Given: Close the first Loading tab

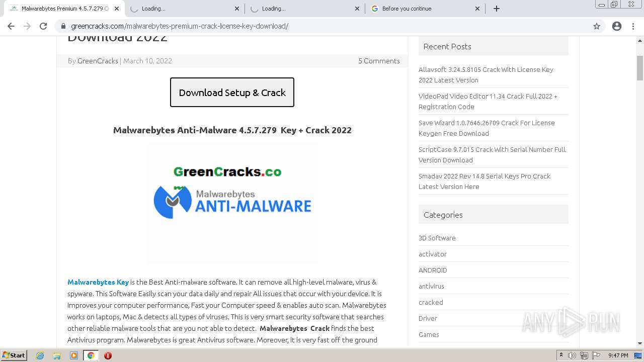Looking at the screenshot, I should point(237,9).
